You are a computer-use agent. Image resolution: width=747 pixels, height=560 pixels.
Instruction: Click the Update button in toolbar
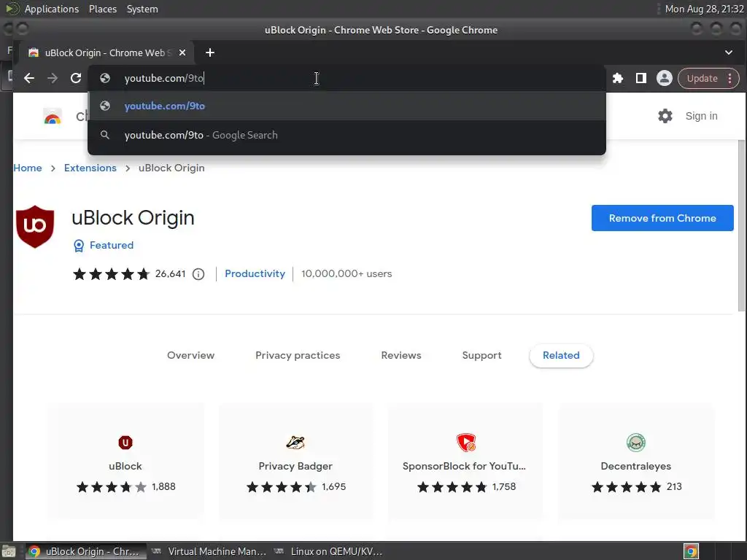702,79
